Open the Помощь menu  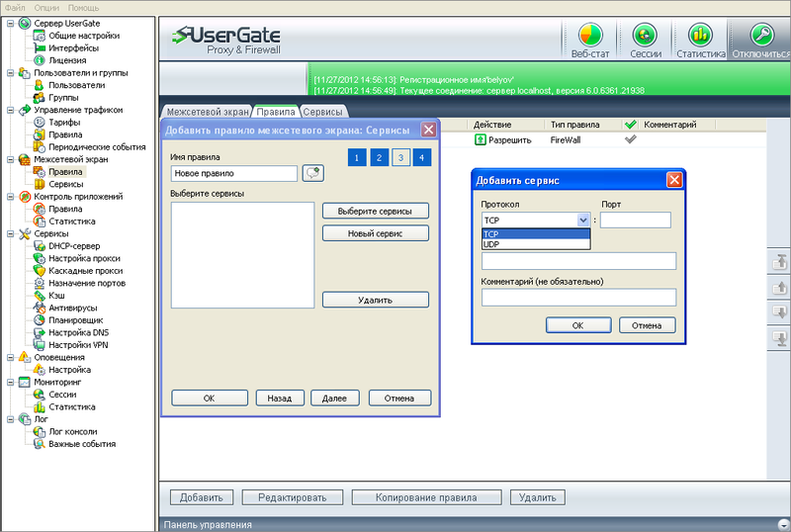tap(83, 8)
